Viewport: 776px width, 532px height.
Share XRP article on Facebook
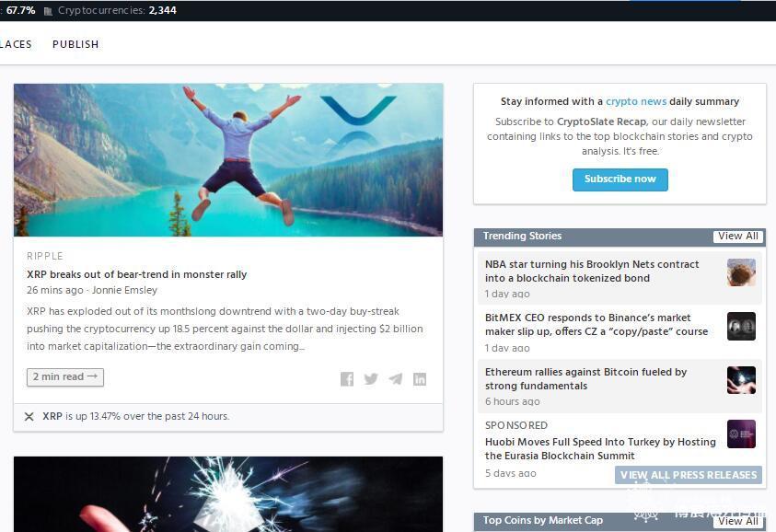point(347,379)
